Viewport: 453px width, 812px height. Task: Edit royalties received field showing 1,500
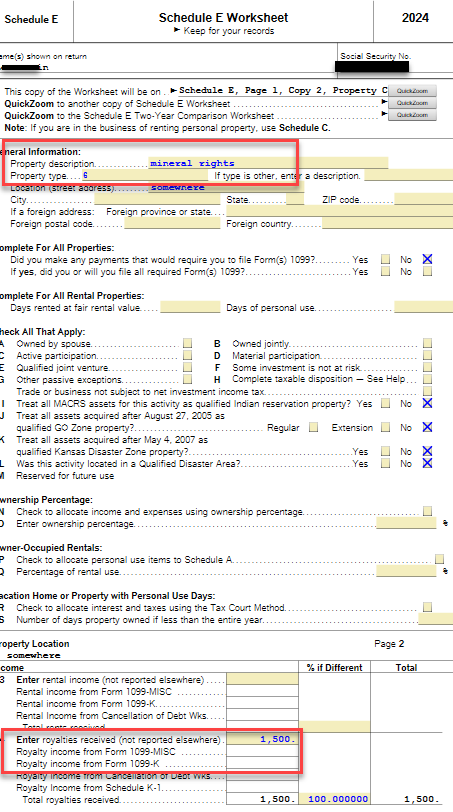coord(262,740)
